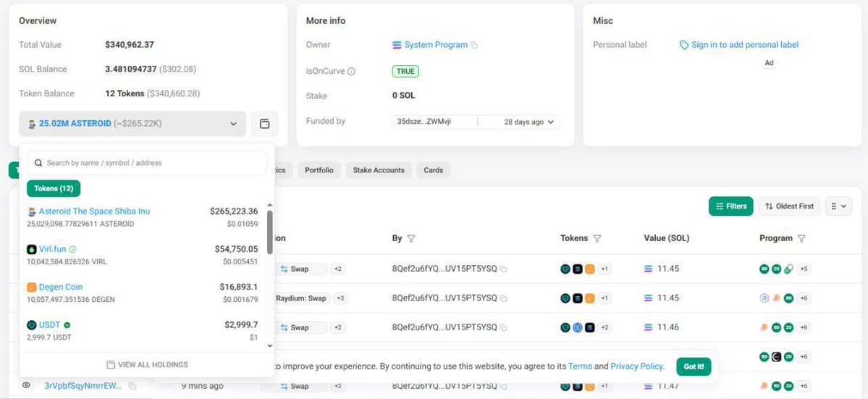Click the Raydium program icon in the Raydium row
The height and width of the screenshot is (399, 868).
(x=764, y=298)
